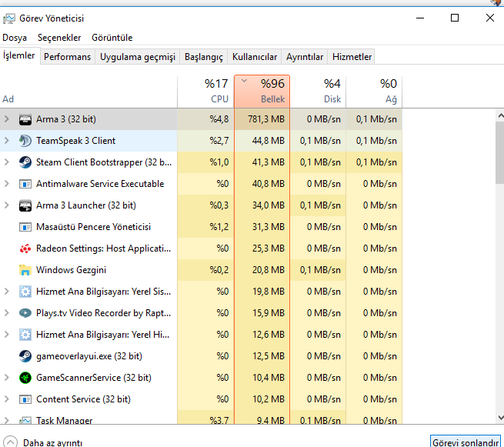Open the Görüntüle menu
504x447 pixels.
click(x=112, y=38)
